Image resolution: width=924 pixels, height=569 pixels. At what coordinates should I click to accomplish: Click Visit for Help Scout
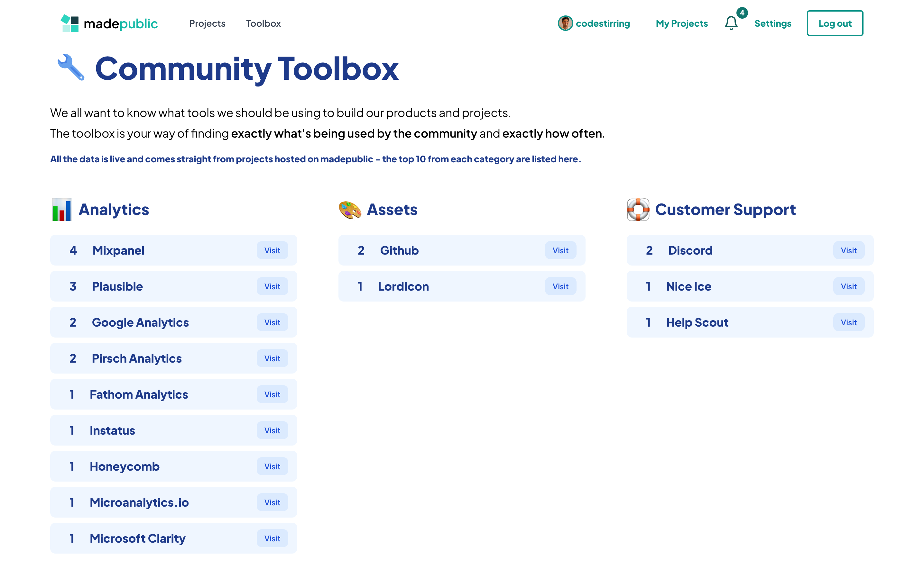coord(849,322)
